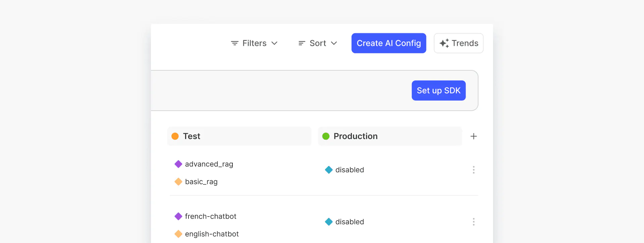Viewport: 644px width, 243px height.
Task: Select the english-chatbot variation
Action: 212,234
